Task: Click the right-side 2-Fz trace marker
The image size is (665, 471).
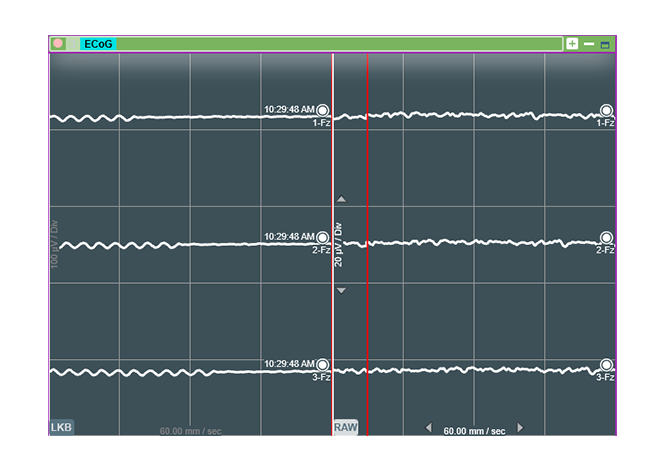Action: tap(606, 238)
